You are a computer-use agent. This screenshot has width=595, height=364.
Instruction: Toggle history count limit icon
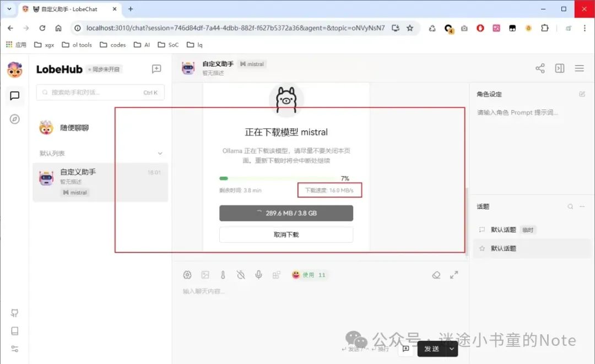click(x=241, y=275)
